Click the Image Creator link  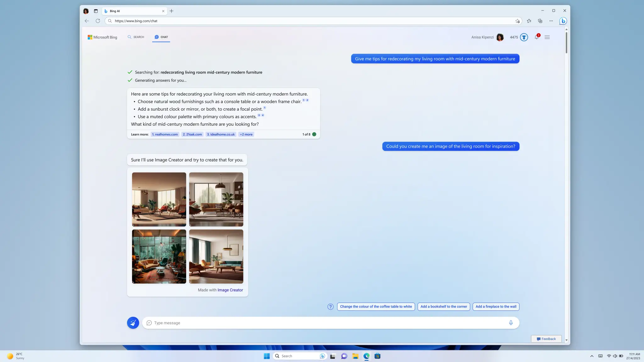[x=230, y=290]
